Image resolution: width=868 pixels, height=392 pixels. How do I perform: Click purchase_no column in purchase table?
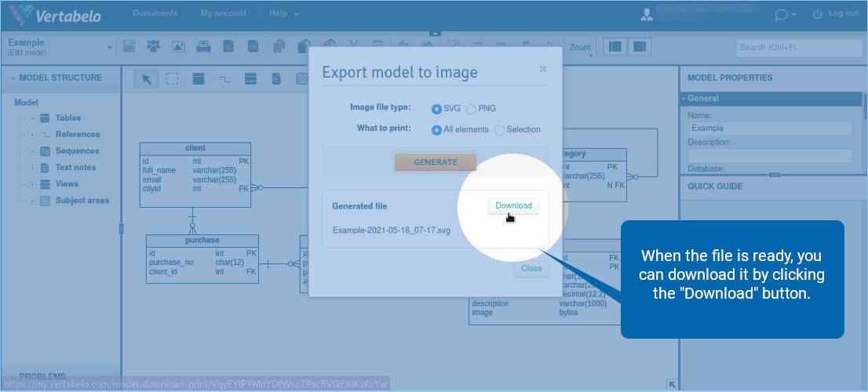click(171, 263)
